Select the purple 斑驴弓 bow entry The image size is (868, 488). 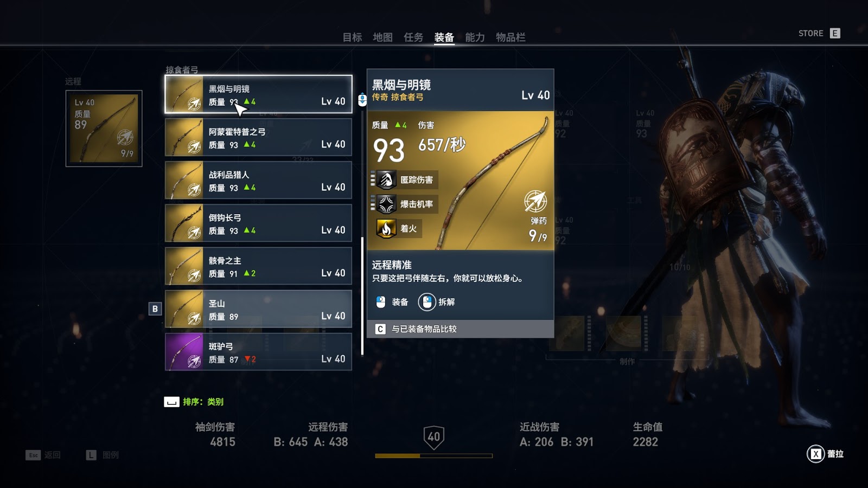258,352
